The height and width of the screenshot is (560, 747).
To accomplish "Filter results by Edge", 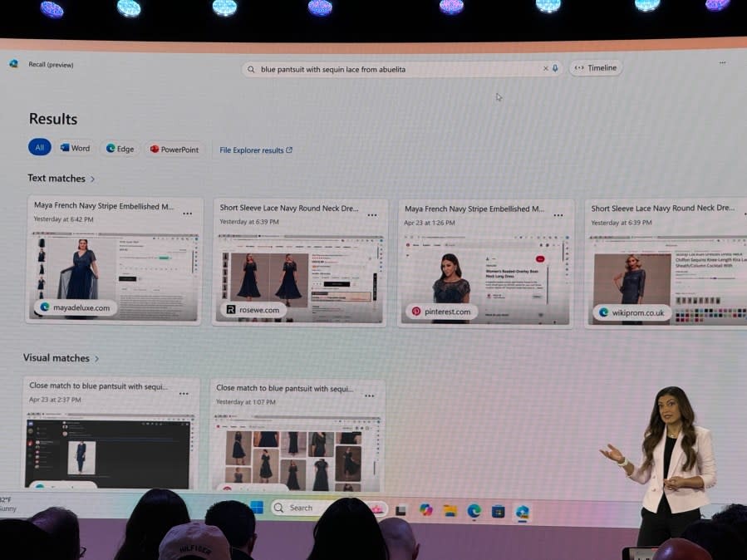I will pyautogui.click(x=120, y=150).
